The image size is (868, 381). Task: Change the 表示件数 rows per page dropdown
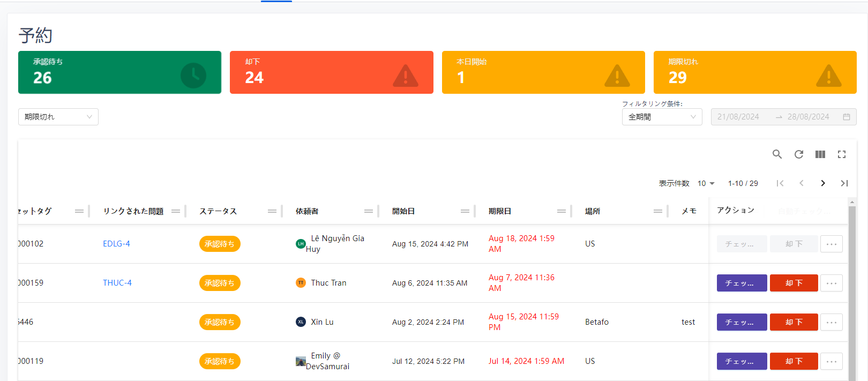click(x=706, y=183)
